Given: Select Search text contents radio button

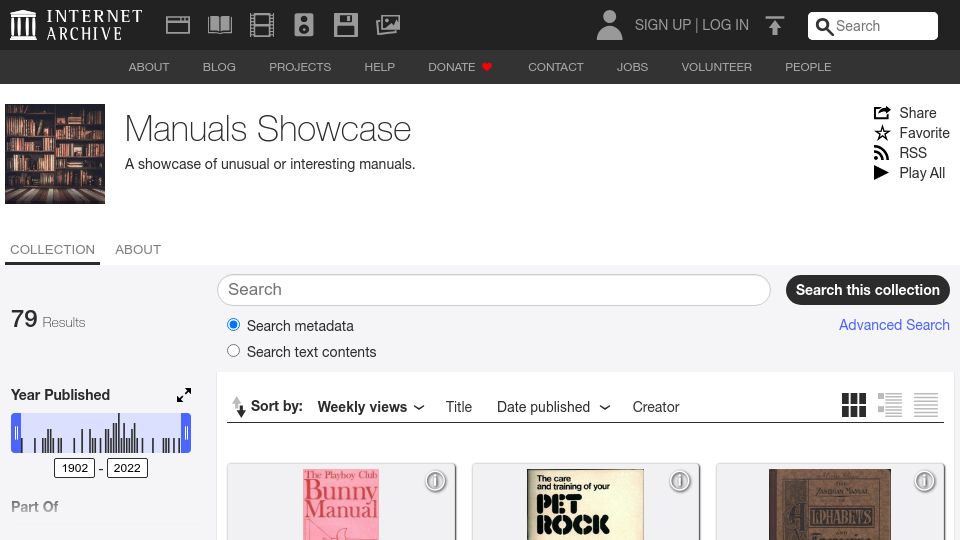Looking at the screenshot, I should click(233, 351).
